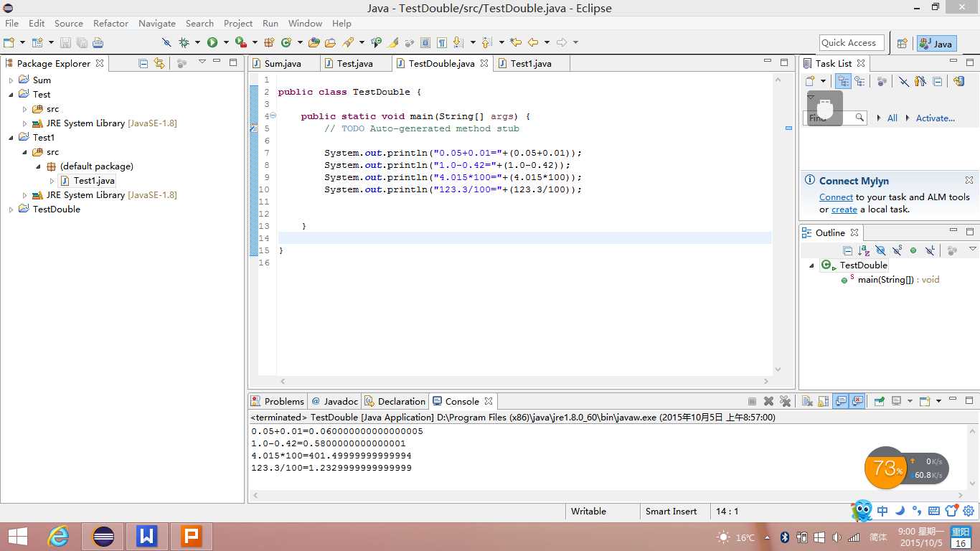Click Remove All Terminated Launches icon
The image size is (980, 551).
785,402
